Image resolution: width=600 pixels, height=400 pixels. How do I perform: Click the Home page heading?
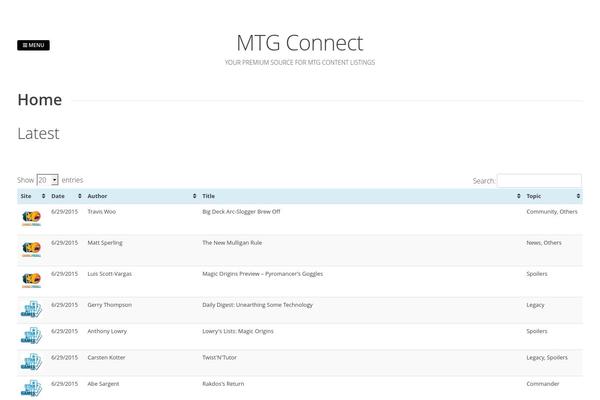[x=40, y=100]
